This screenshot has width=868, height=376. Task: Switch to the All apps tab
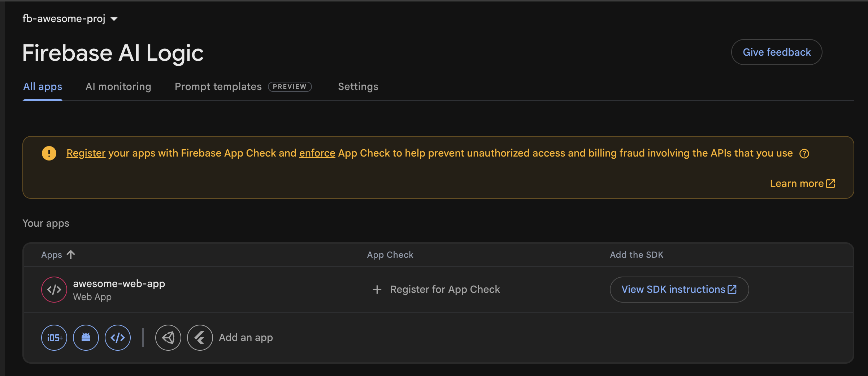point(43,87)
